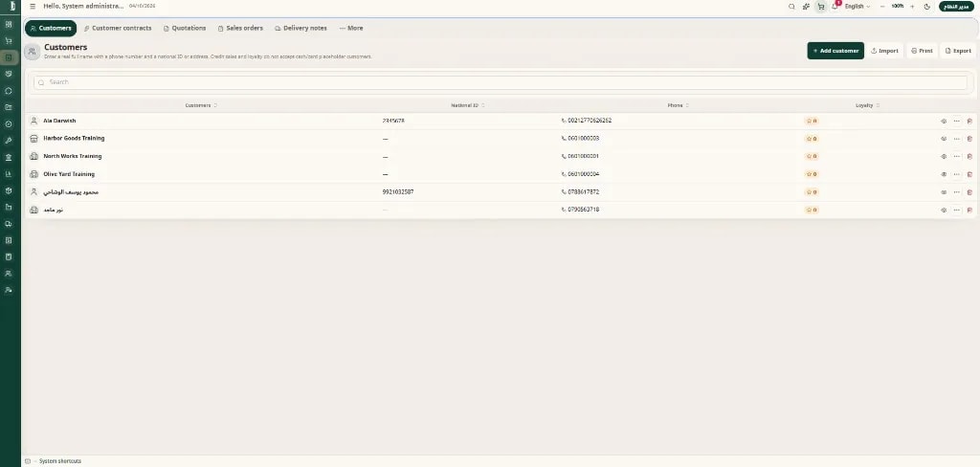Switch to the Sales orders tab

240,28
